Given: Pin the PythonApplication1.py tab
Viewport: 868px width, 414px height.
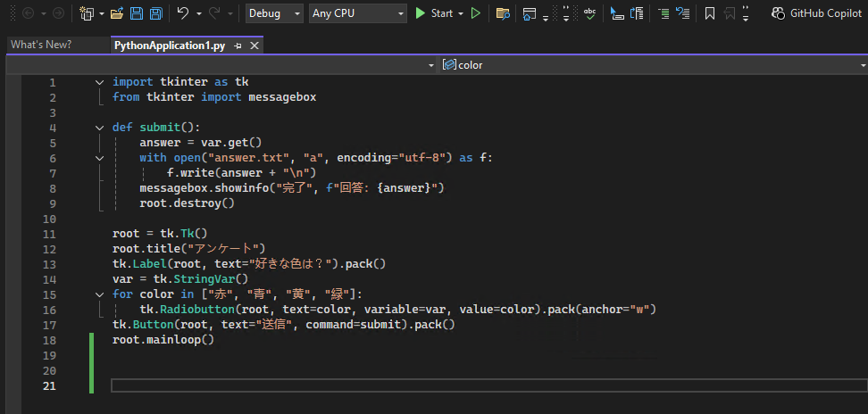Looking at the screenshot, I should click(238, 46).
